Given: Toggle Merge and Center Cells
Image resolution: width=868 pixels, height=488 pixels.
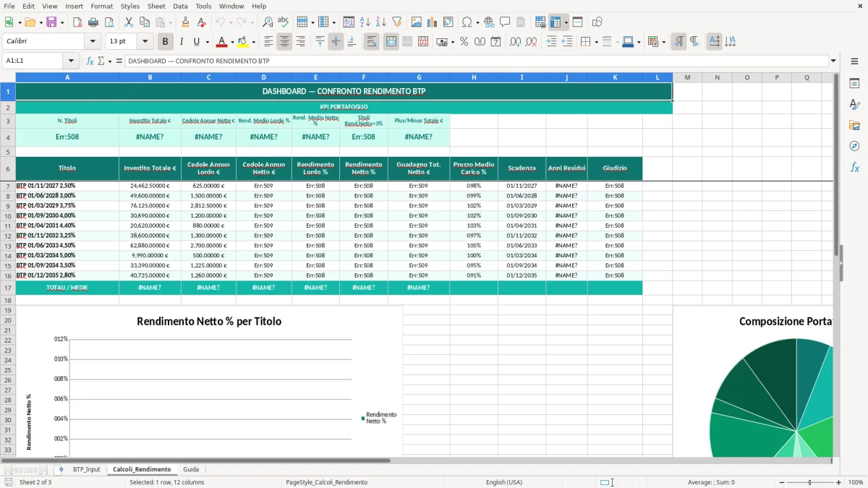Looking at the screenshot, I should click(391, 42).
